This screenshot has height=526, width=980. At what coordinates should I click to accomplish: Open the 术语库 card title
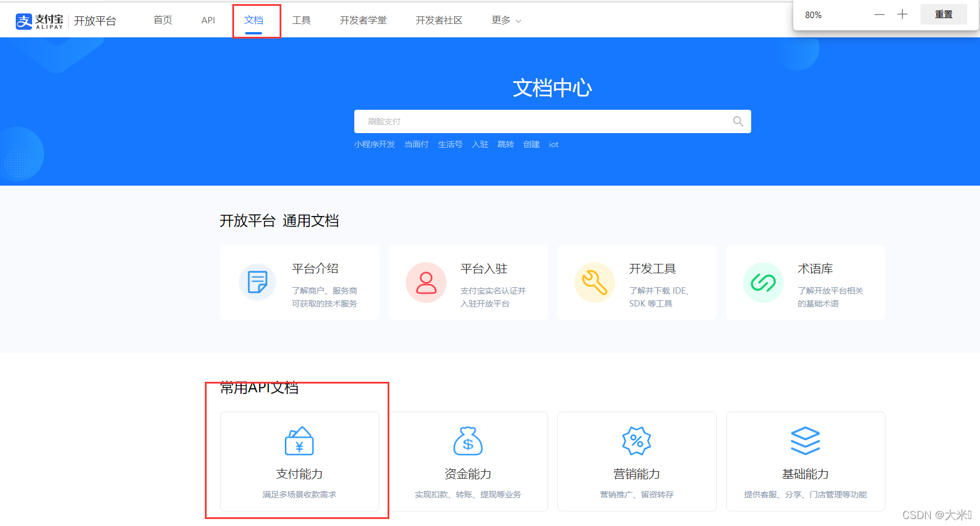click(815, 269)
